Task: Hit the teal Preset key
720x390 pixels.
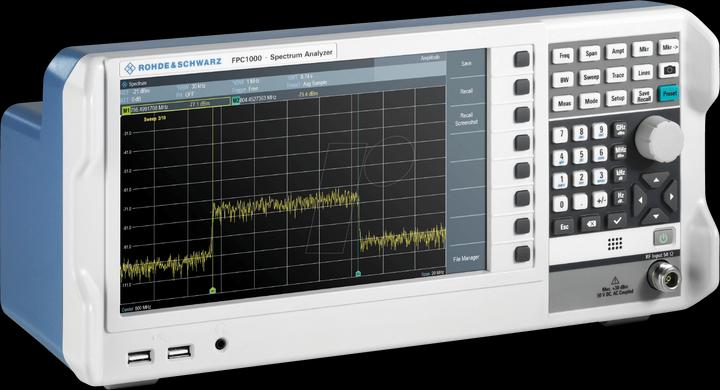Action: tap(669, 93)
